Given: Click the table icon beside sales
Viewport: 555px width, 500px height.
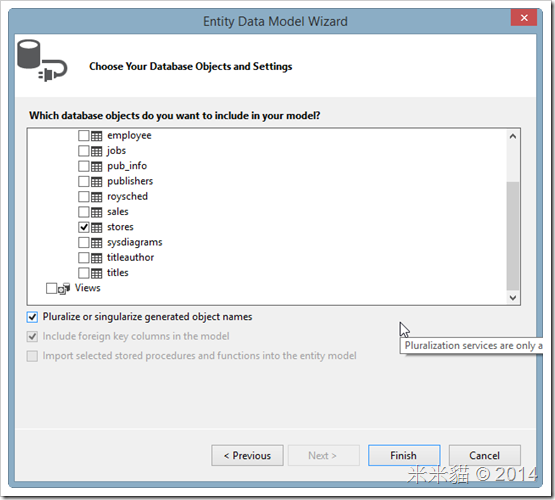Looking at the screenshot, I should point(97,212).
